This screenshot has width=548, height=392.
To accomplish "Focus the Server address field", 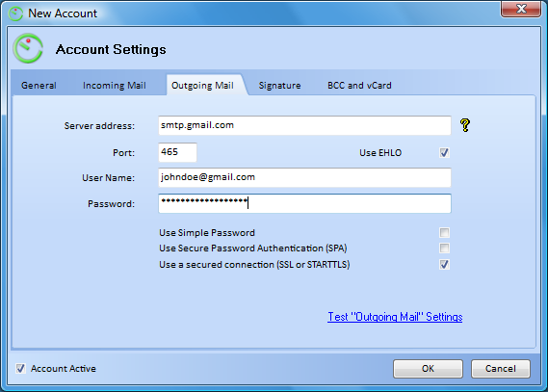I will pos(304,125).
